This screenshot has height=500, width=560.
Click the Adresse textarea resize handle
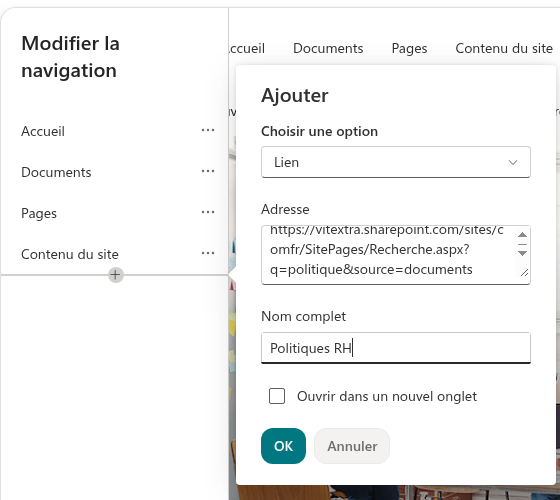[x=524, y=273]
